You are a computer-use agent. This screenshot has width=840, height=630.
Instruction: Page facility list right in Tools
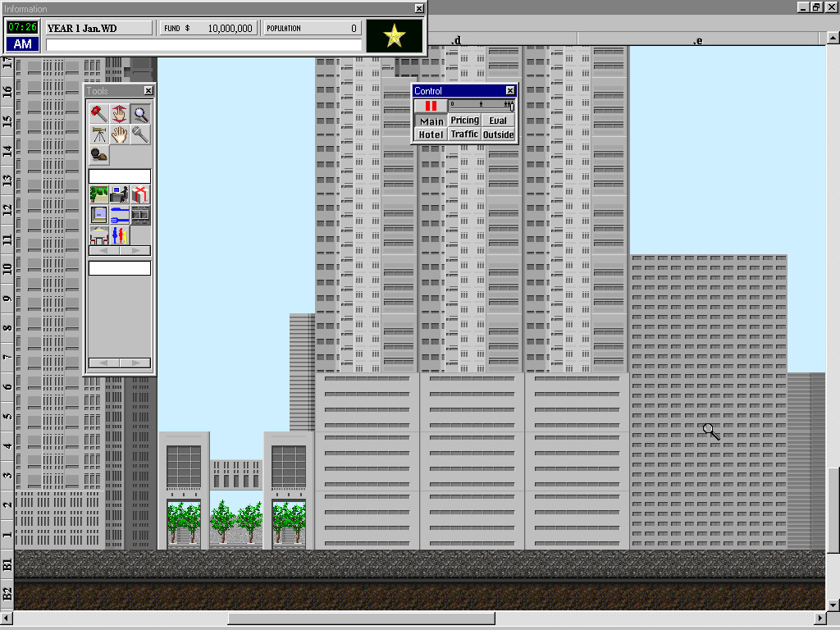click(135, 251)
